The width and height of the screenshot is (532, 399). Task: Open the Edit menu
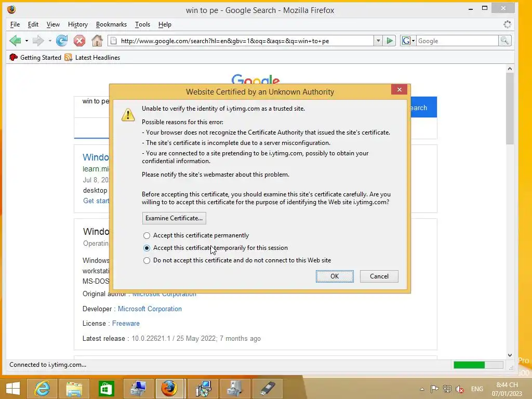point(33,24)
